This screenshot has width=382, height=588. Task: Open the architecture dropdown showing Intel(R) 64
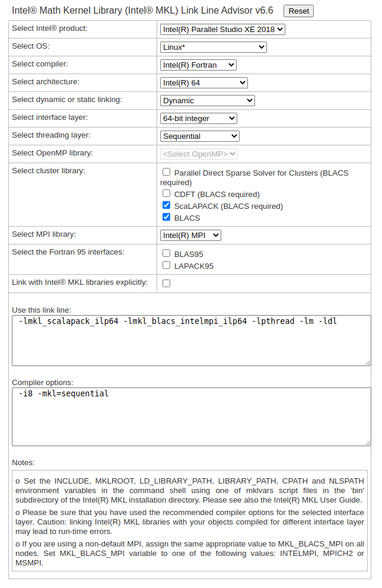pyautogui.click(x=203, y=83)
